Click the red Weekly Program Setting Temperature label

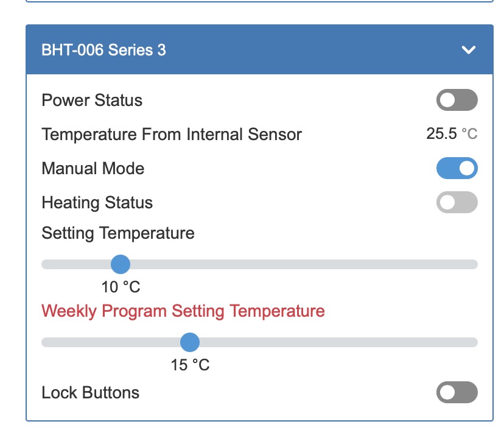(x=183, y=311)
